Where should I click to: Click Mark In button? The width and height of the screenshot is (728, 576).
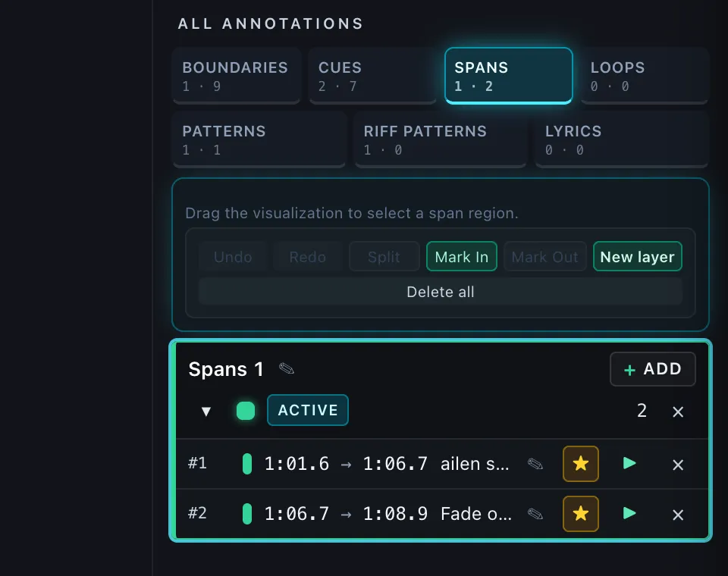[462, 256]
